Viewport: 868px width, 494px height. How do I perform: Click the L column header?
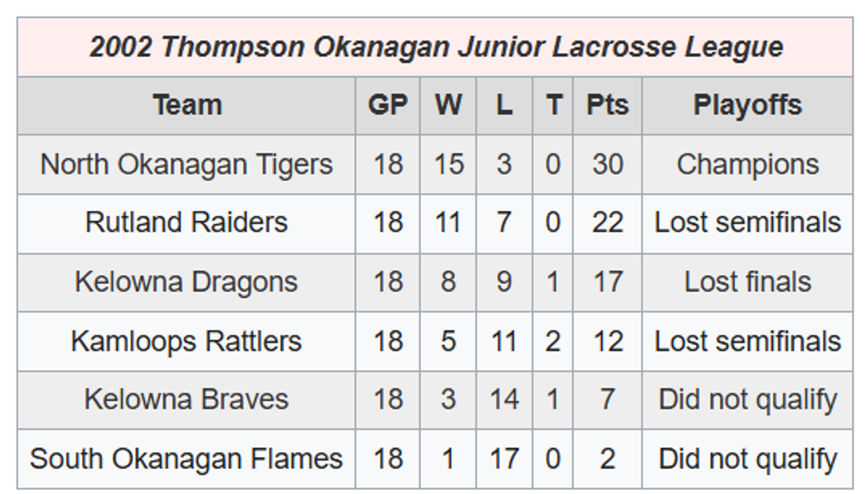pos(505,106)
